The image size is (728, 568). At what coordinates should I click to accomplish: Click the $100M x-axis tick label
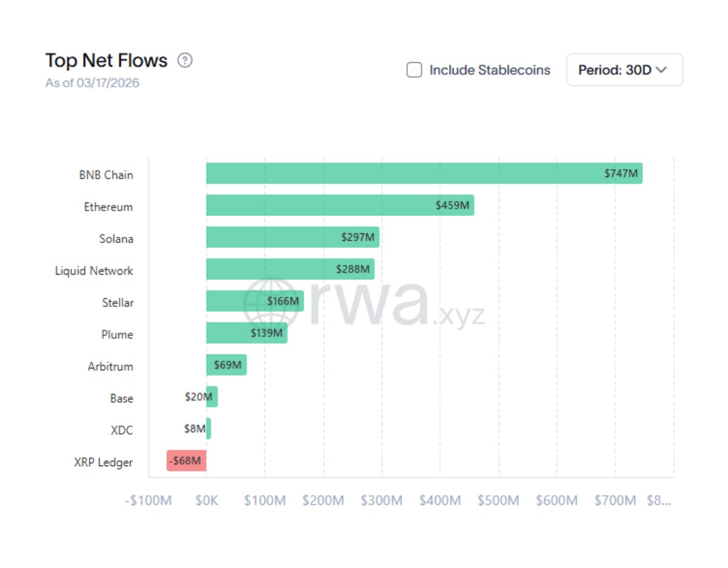coord(265,501)
